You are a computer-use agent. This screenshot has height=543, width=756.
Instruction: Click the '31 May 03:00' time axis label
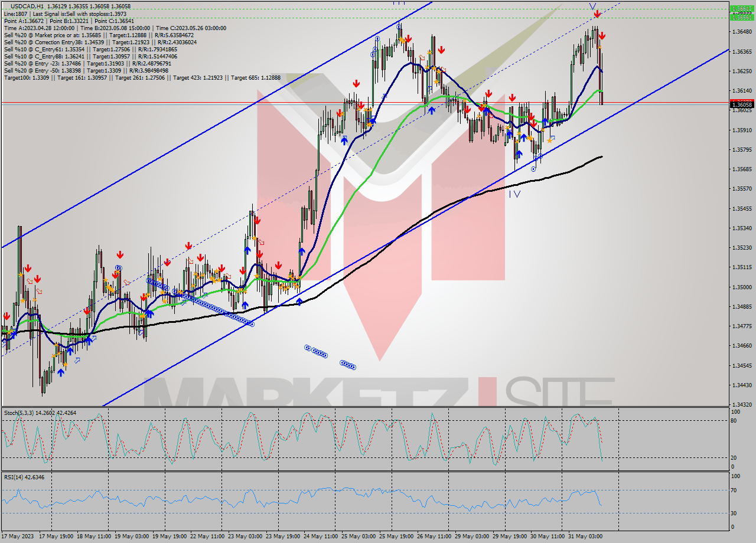(586, 537)
